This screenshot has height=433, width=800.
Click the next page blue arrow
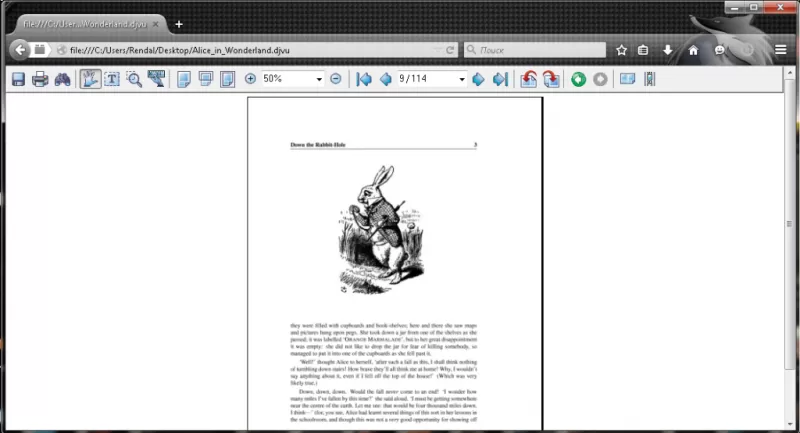tap(478, 79)
